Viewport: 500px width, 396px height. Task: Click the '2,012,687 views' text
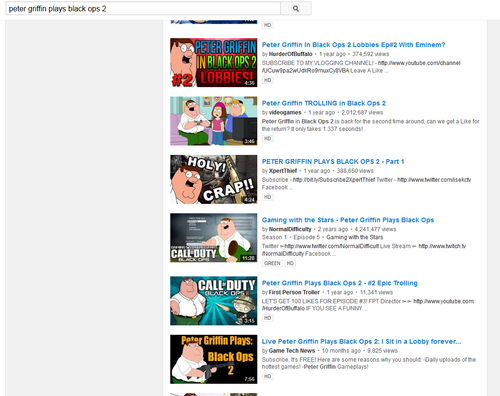tap(362, 112)
